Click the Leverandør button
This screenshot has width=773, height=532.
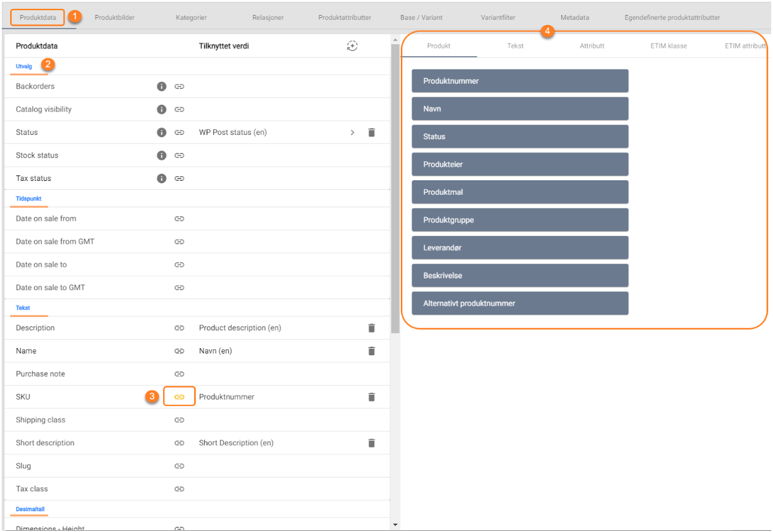tap(520, 247)
